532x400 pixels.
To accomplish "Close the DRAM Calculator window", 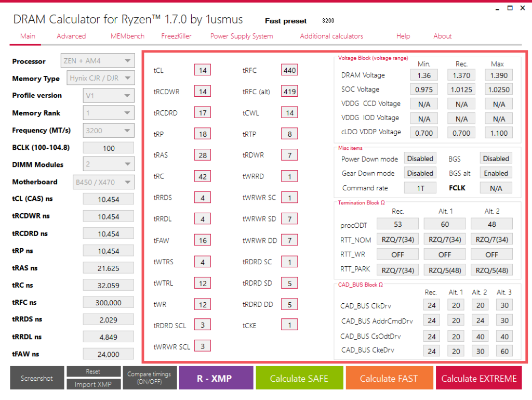I will [523, 8].
